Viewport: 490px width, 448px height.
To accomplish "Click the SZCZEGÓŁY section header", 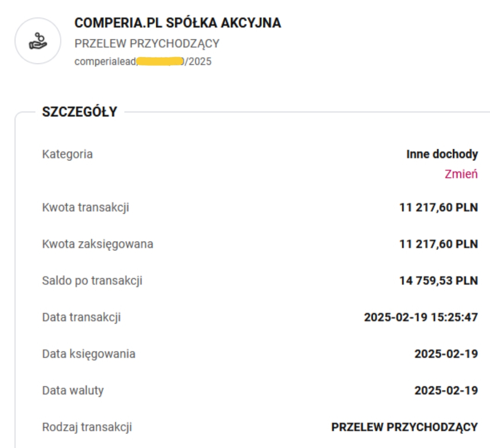I will tap(80, 112).
